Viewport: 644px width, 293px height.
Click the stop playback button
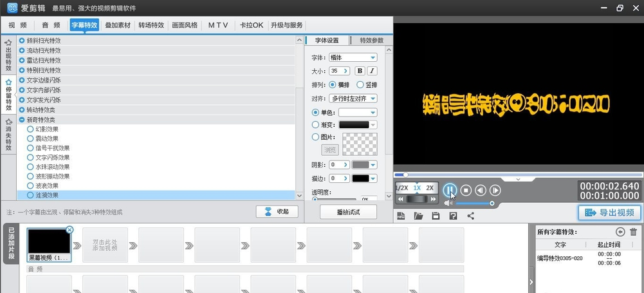[x=466, y=190]
